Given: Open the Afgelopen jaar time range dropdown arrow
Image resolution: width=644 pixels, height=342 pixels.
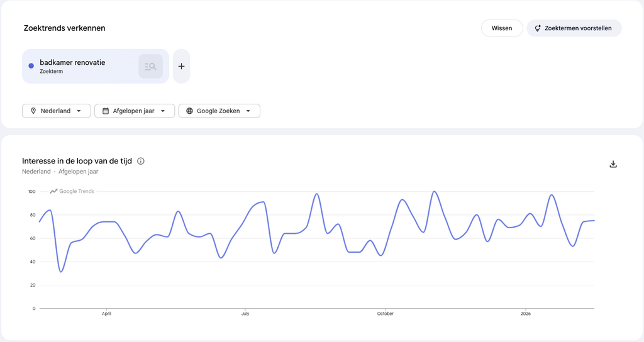Looking at the screenshot, I should [163, 111].
